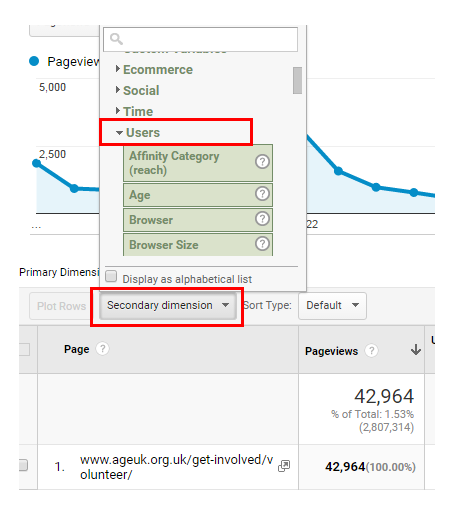Viewport: 467px width, 510px height.
Task: Click help icon next to Pageviews header
Action: tap(371, 351)
